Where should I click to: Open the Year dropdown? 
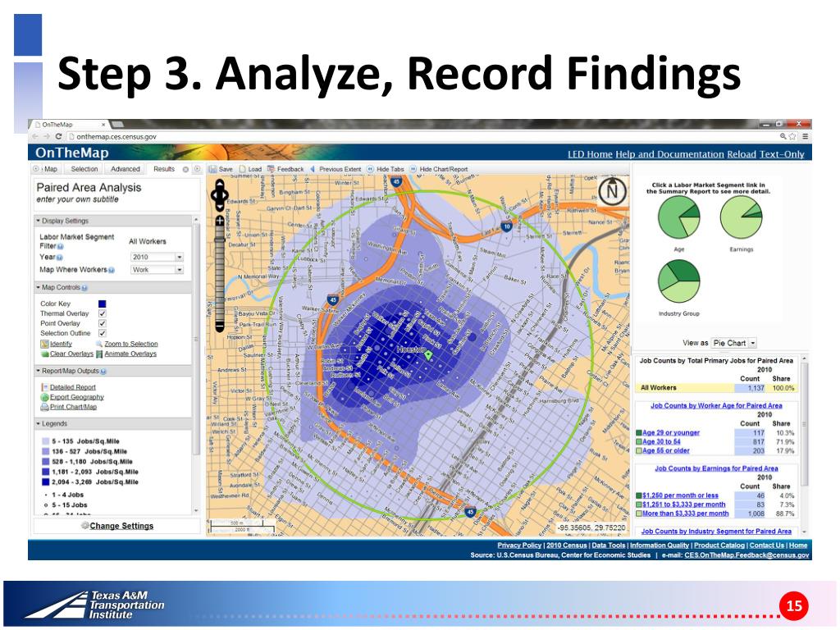(x=157, y=257)
